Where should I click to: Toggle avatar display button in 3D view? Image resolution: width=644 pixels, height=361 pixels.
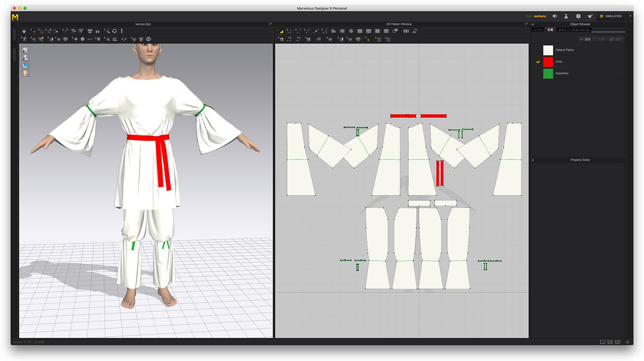(x=25, y=57)
